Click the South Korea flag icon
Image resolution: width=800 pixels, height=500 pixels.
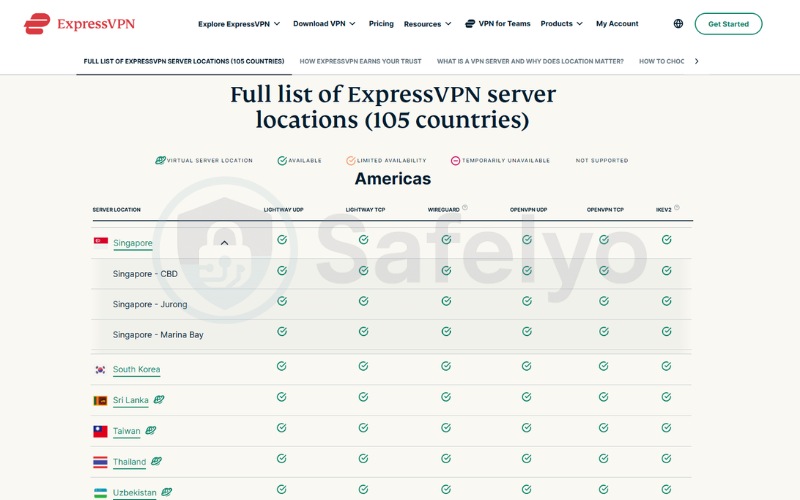click(x=101, y=369)
